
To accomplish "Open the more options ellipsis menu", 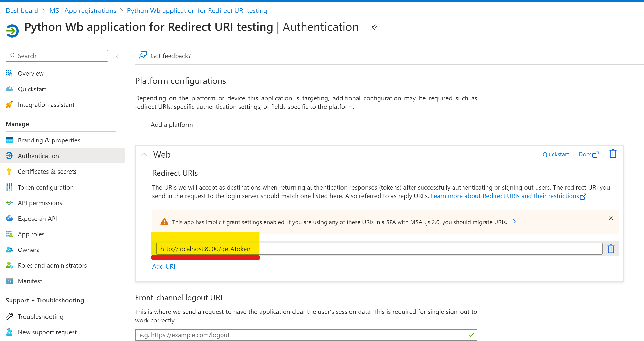I will [x=390, y=27].
